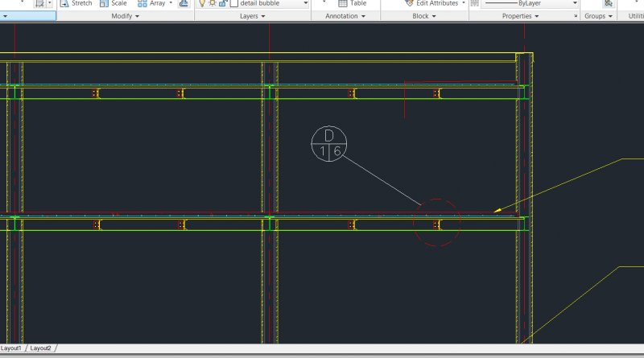Click the Scale label
The width and height of the screenshot is (644, 358).
118,3
